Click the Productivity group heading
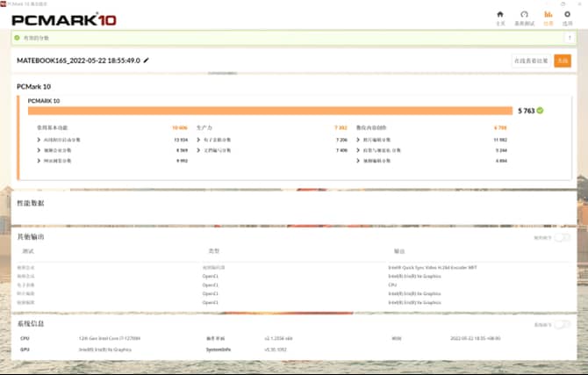 pyautogui.click(x=204, y=127)
